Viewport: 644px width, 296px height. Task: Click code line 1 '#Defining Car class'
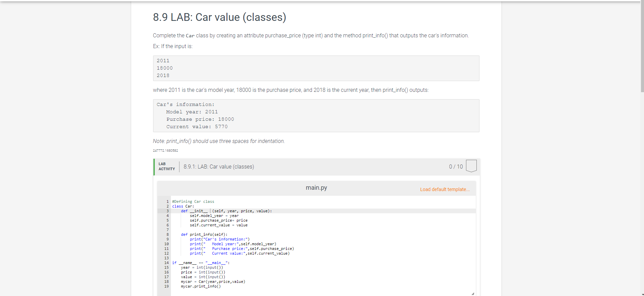coord(193,201)
